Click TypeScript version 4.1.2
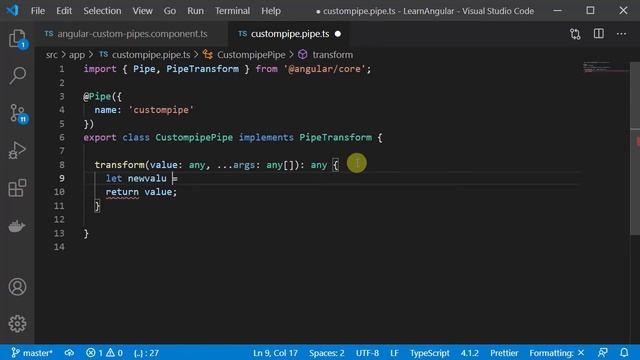Screen dimensions: 640x360 tap(469, 353)
